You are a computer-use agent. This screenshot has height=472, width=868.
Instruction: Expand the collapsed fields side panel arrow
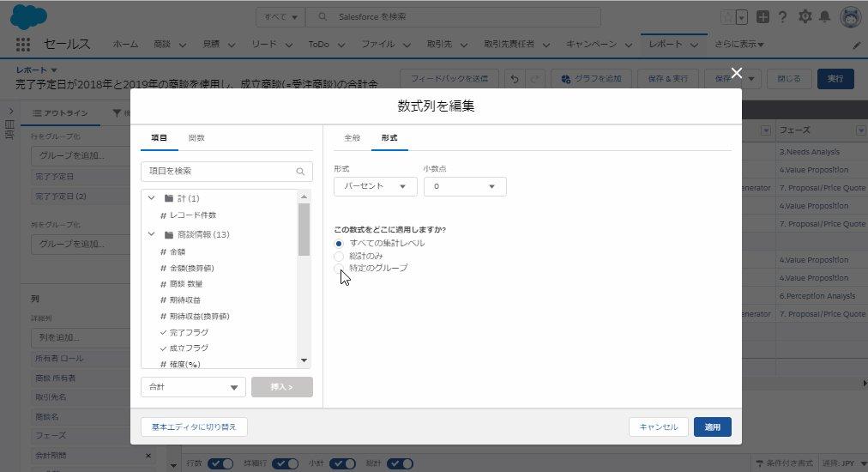(10, 112)
